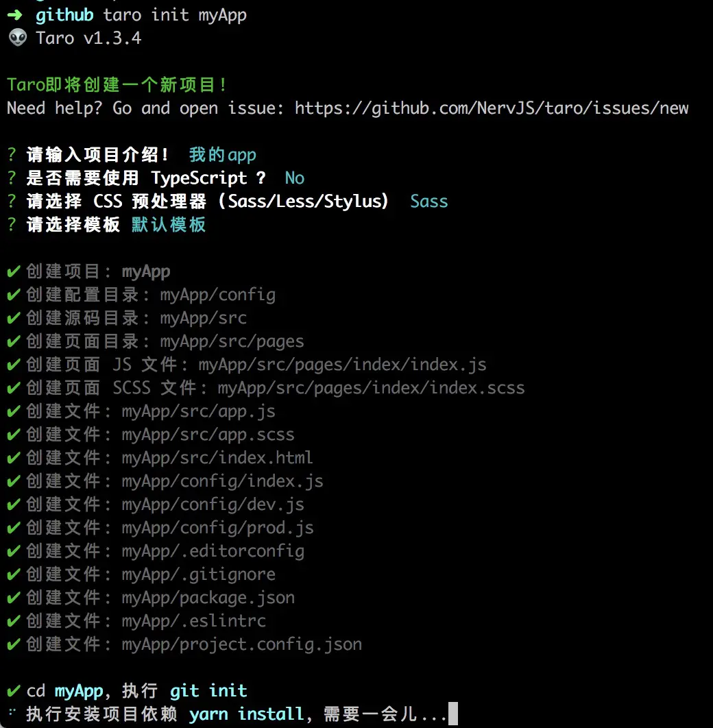
Task: Select the command 'taro init myApp'
Action: coord(175,15)
